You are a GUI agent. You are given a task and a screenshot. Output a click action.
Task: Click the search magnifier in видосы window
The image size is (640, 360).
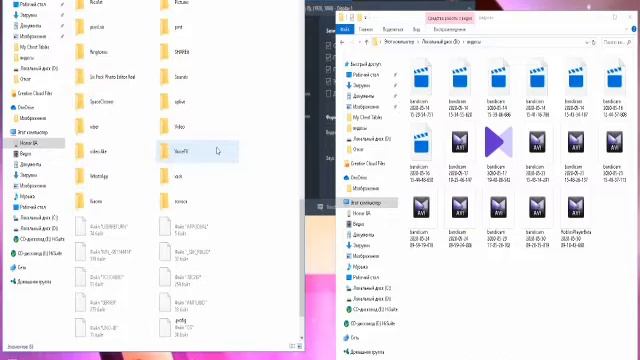pyautogui.click(x=629, y=42)
